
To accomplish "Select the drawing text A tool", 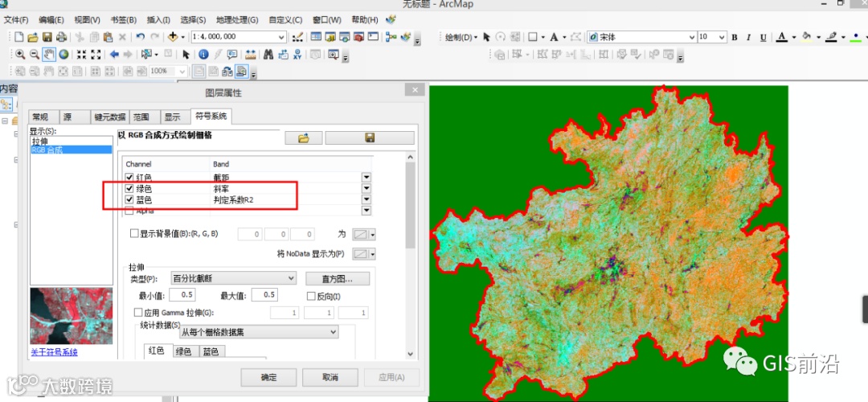I will coord(554,37).
